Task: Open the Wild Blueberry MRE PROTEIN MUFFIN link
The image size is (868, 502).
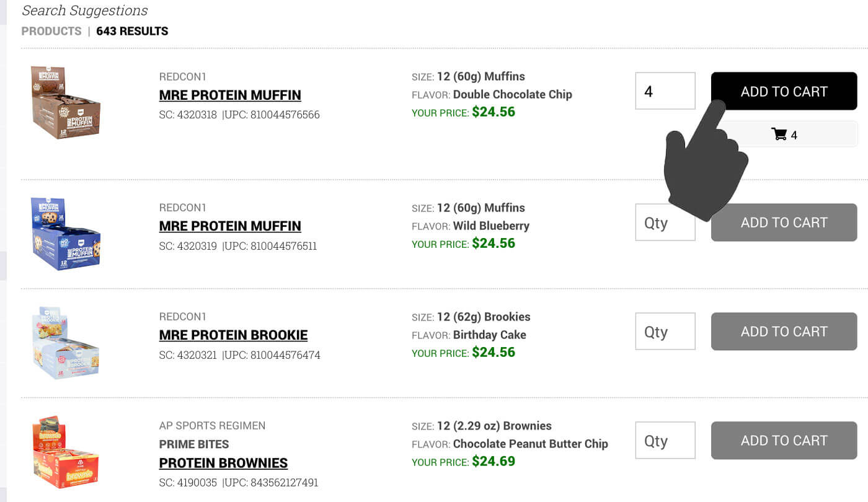Action: coord(230,226)
